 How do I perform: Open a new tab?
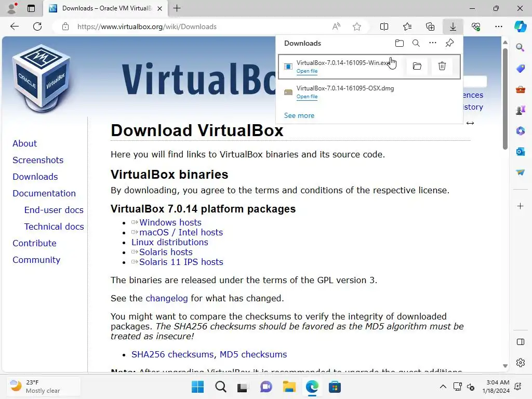177,8
